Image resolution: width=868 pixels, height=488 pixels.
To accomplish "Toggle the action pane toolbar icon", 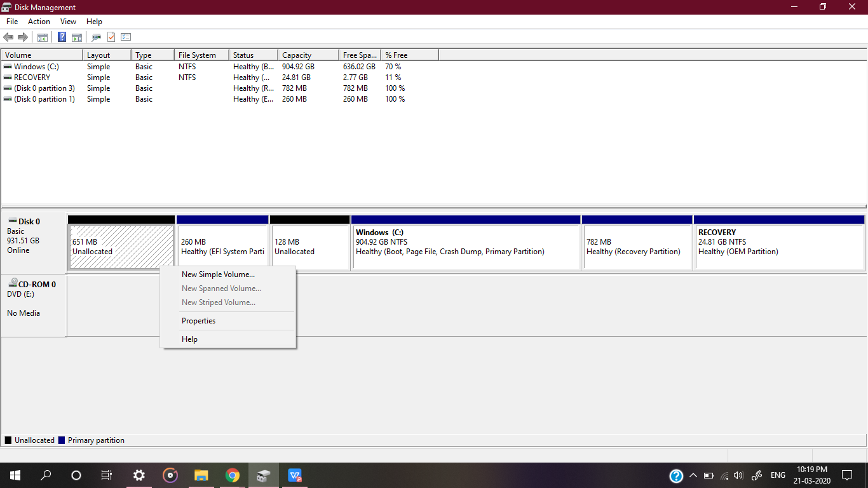I will pos(76,36).
